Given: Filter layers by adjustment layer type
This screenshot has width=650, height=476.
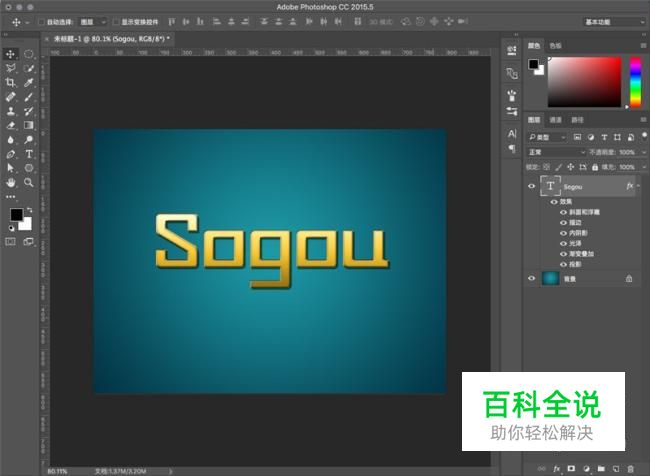Looking at the screenshot, I should pos(591,137).
